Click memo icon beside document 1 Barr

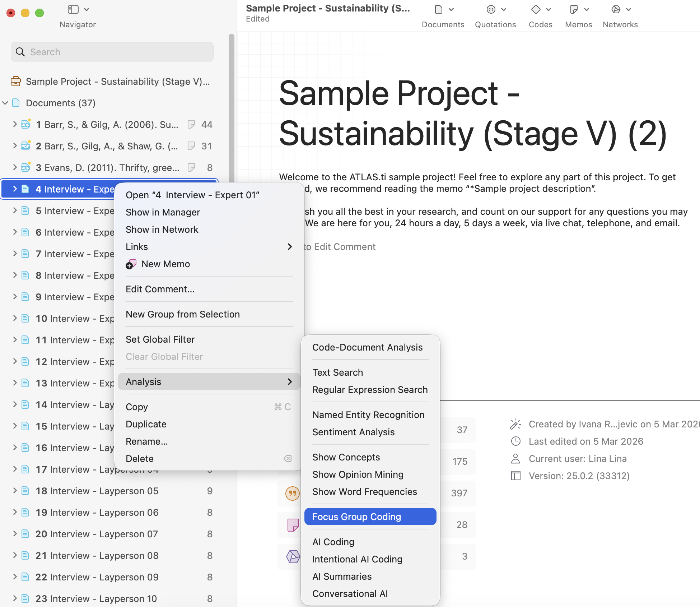[191, 125]
